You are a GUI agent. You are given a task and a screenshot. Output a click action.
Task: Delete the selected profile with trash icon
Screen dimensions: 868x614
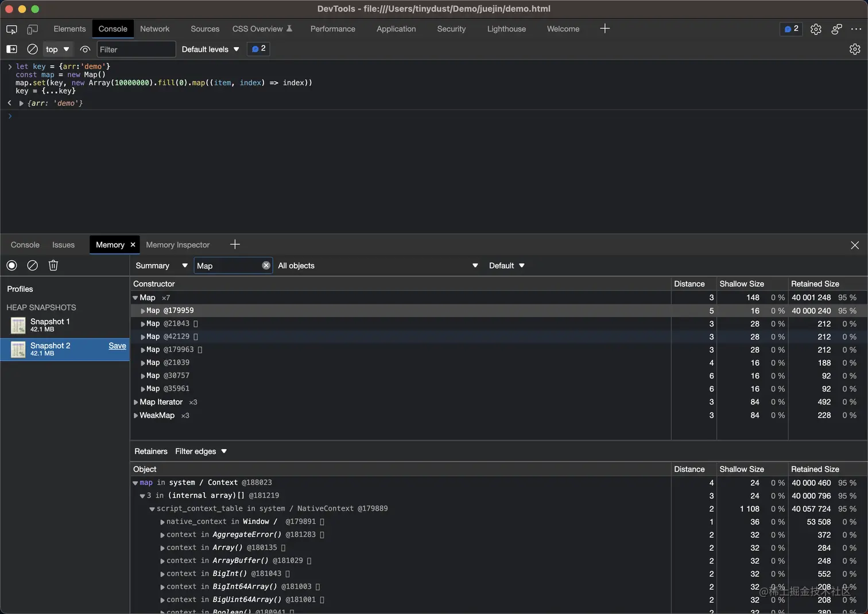pos(53,265)
